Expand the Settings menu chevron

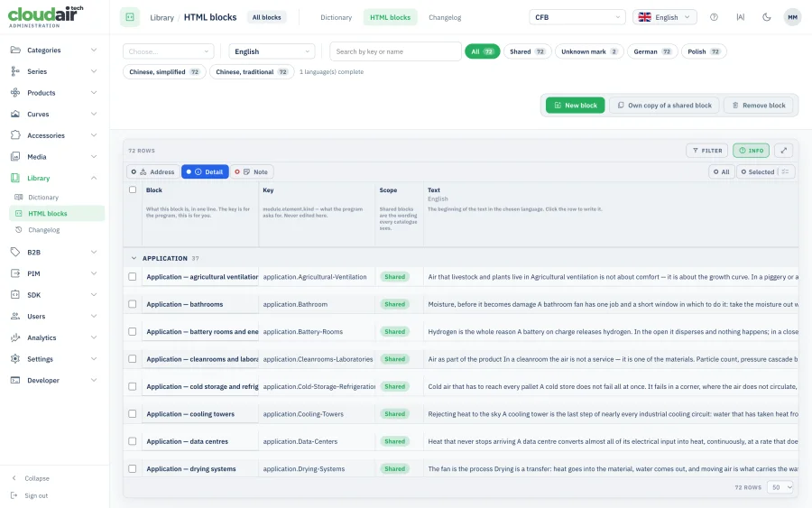(x=94, y=359)
